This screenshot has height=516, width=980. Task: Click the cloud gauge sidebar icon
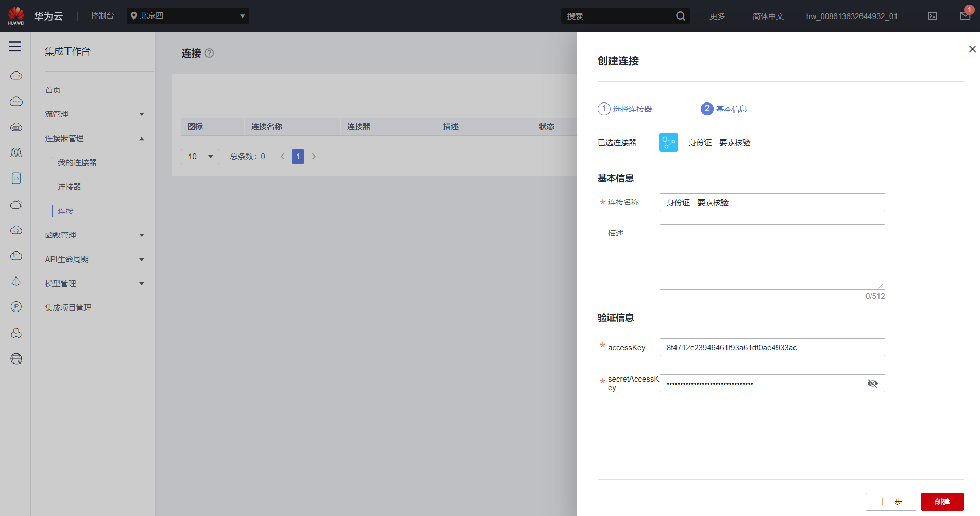pyautogui.click(x=16, y=255)
